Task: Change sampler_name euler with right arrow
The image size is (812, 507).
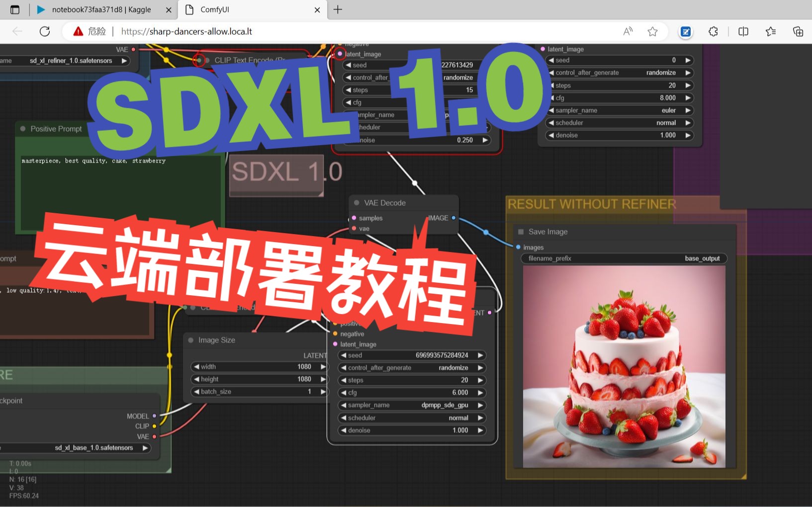Action: [x=688, y=110]
